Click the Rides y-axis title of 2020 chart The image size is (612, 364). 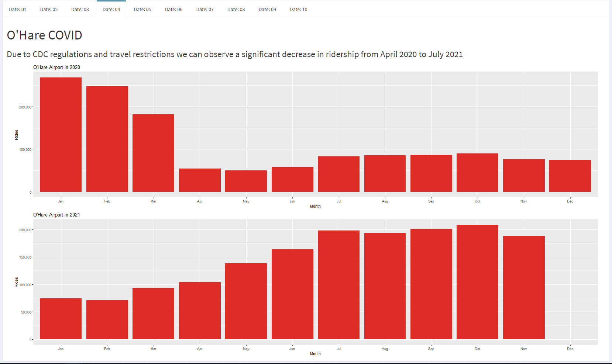[x=16, y=135]
